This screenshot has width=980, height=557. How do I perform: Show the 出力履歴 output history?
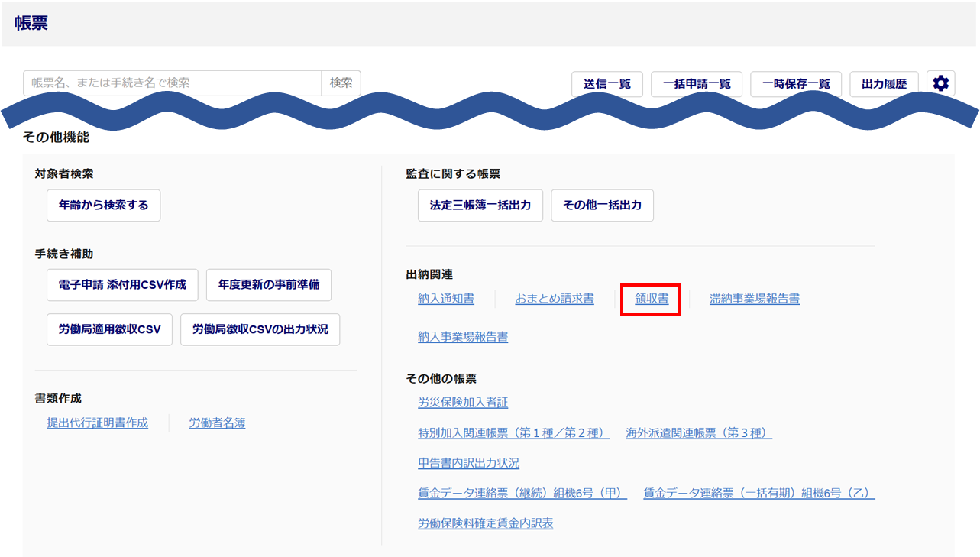coord(884,84)
